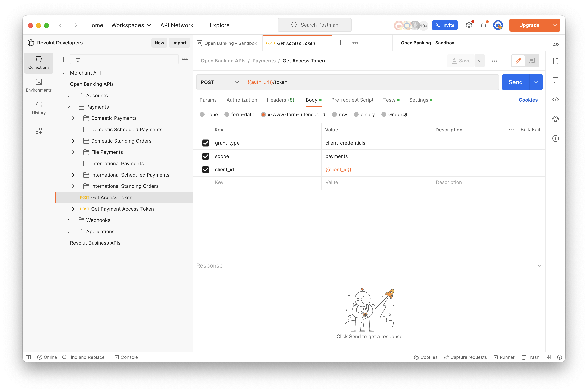Switch to the Pre-request Script tab
This screenshot has height=392, width=588.
[x=352, y=100]
